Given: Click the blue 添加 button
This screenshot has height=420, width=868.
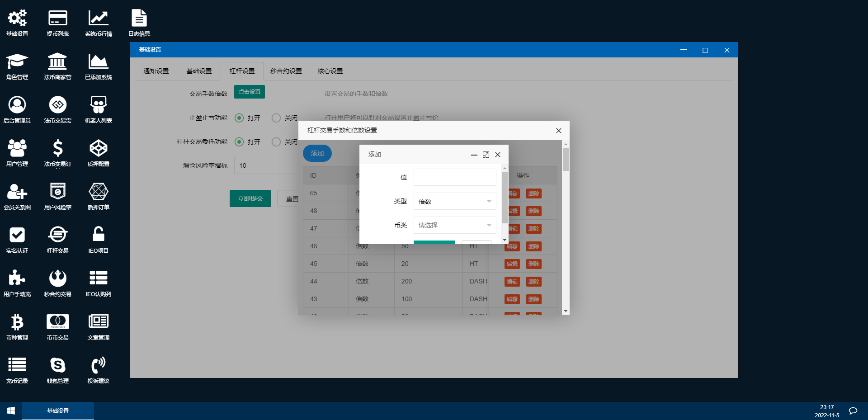Looking at the screenshot, I should [x=317, y=153].
